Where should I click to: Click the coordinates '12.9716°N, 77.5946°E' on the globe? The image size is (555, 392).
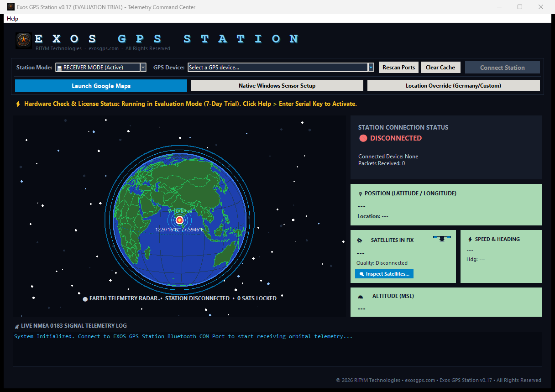(x=179, y=230)
